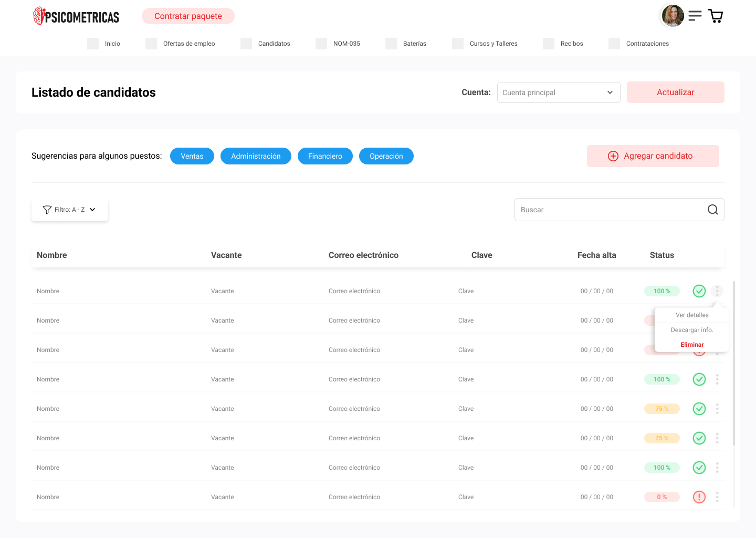The width and height of the screenshot is (756, 538).
Task: Click the square icon beside NOM-035
Action: [321, 44]
